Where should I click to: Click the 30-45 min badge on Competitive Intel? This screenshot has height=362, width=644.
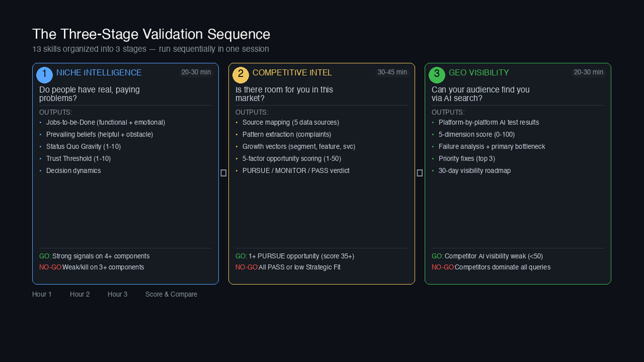coord(392,72)
